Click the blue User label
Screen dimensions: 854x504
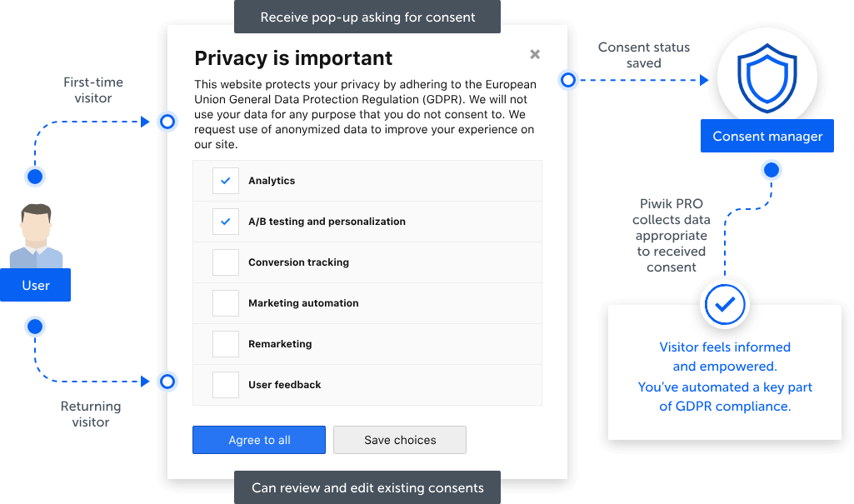(x=35, y=285)
